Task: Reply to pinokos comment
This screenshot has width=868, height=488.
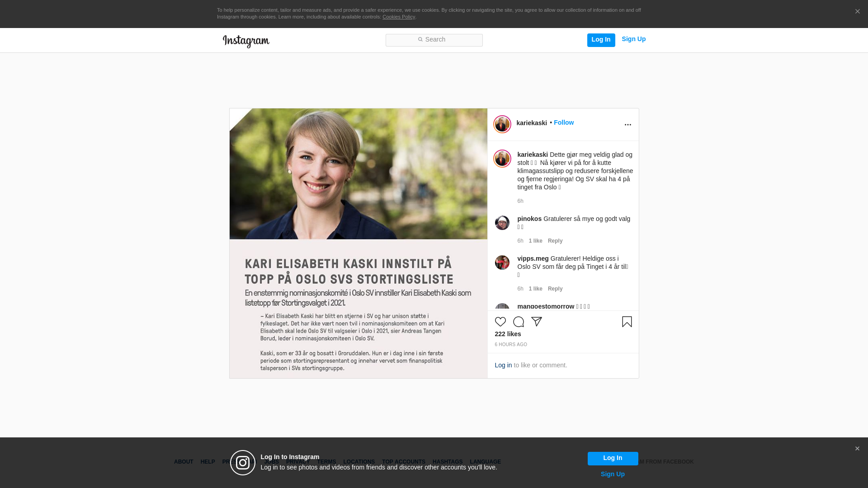Action: click(555, 241)
